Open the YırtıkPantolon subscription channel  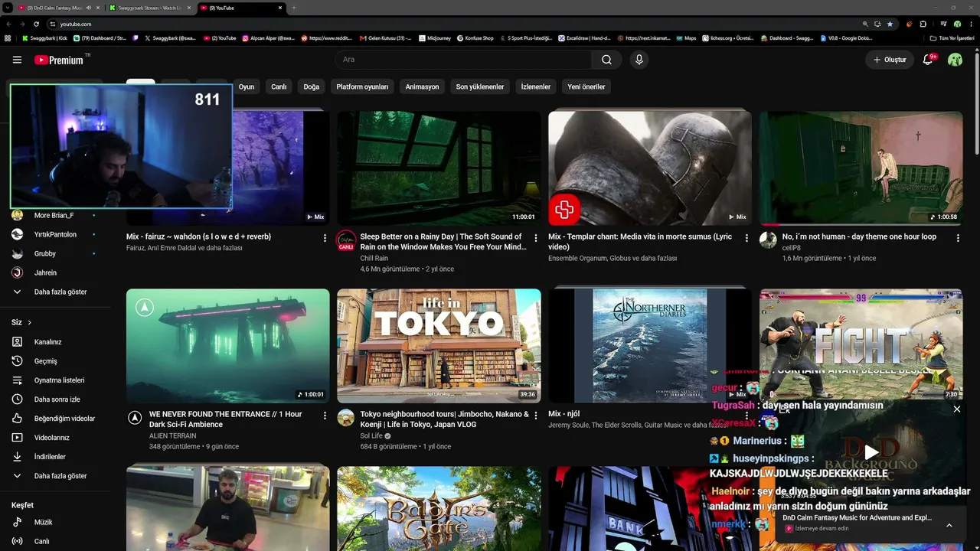[55, 234]
